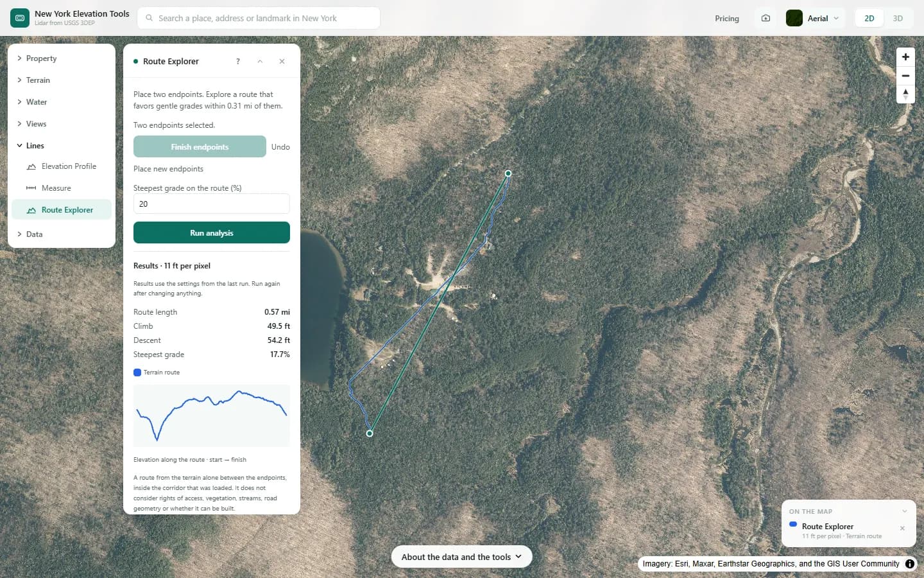Viewport: 924px width, 578px height.
Task: Click the route's south endpoint marker
Action: point(370,433)
